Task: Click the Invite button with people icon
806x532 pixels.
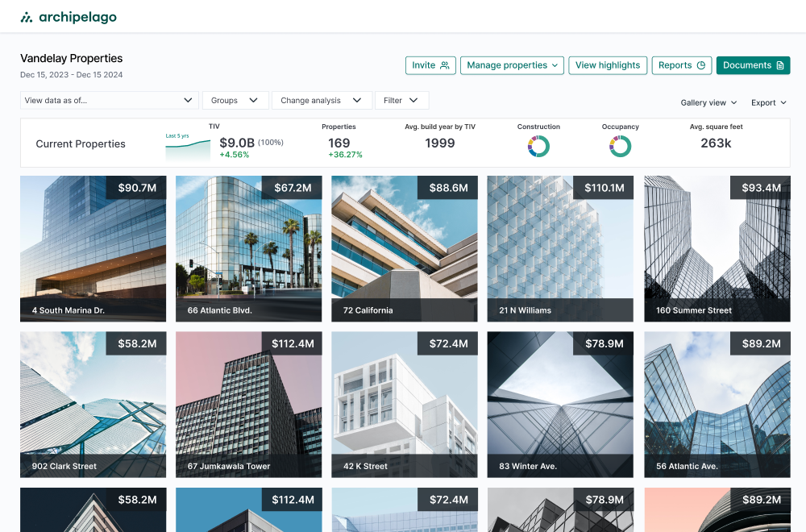Action: pyautogui.click(x=430, y=65)
